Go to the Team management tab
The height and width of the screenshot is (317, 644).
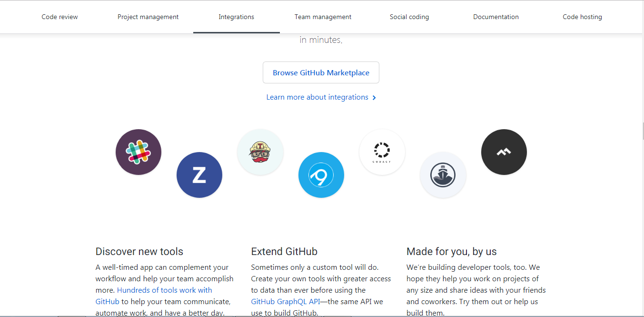(x=323, y=17)
